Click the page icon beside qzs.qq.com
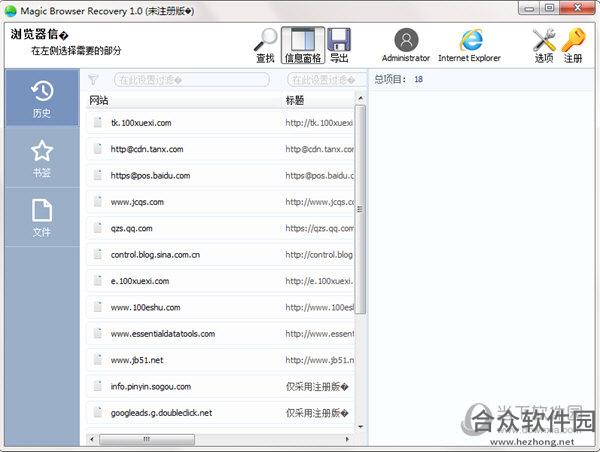 coord(98,228)
